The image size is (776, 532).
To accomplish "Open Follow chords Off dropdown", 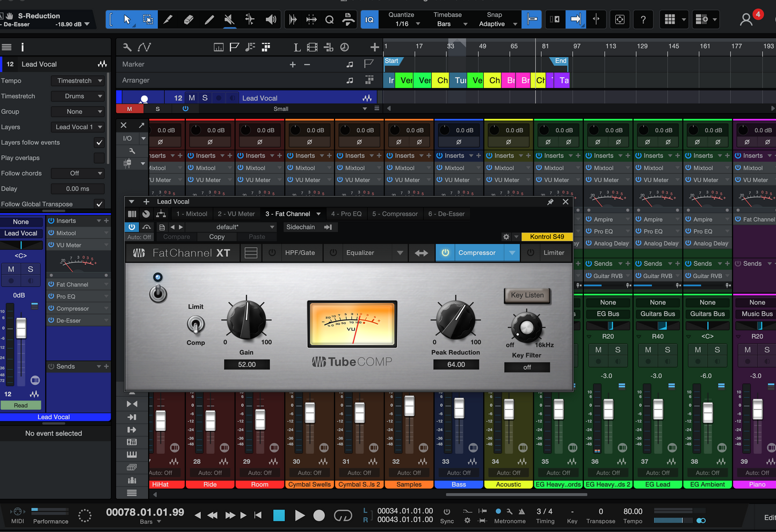I will [78, 173].
